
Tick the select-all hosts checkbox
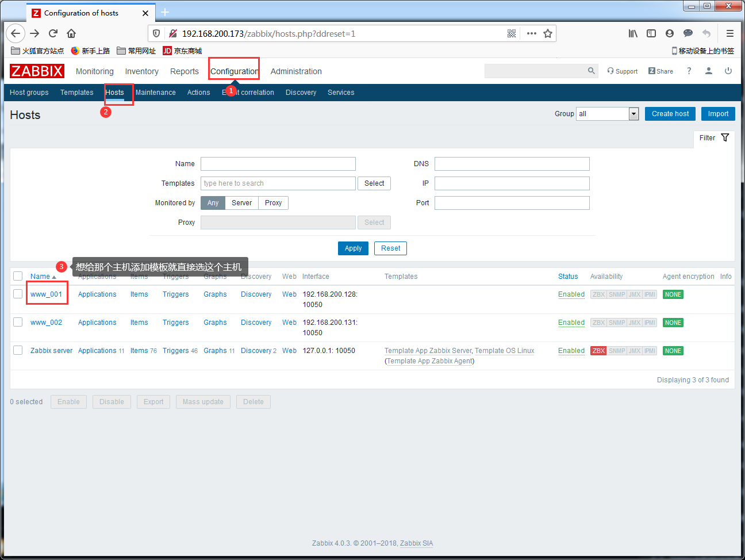pos(18,276)
